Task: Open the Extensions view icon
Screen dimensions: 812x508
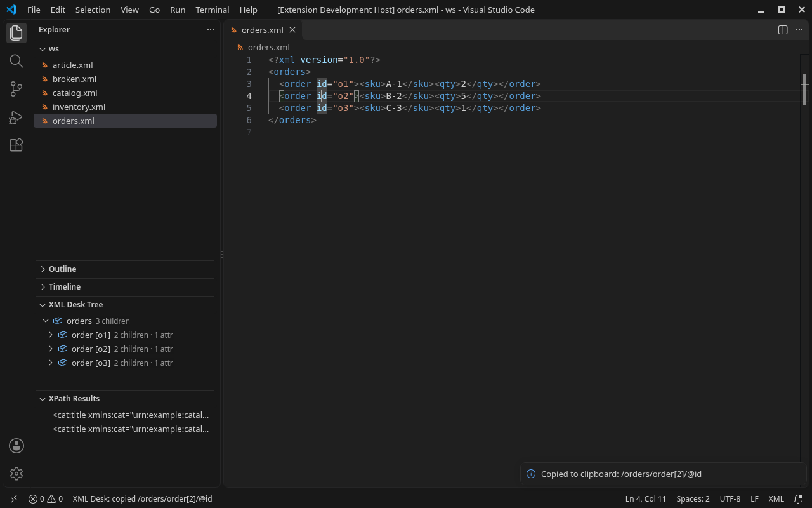Action: point(16,145)
